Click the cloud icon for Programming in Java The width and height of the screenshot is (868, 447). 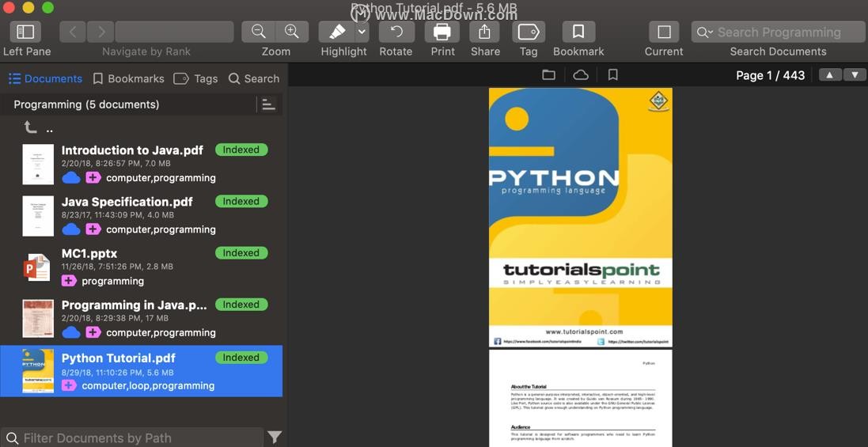[x=71, y=332]
